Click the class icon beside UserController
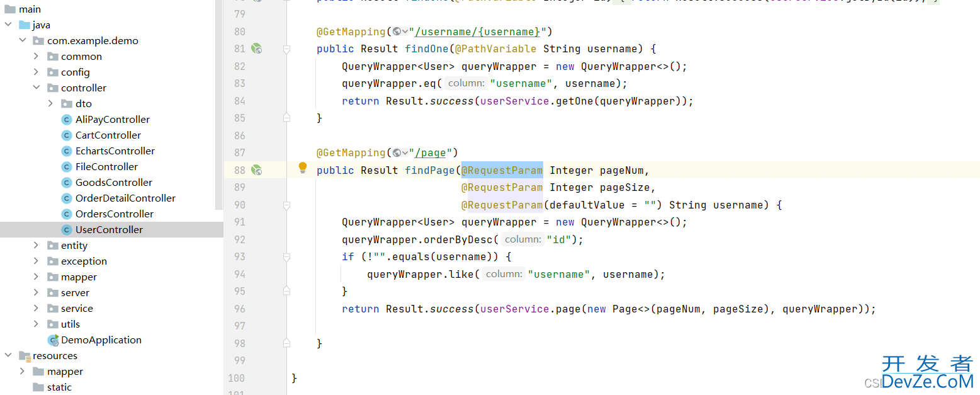The height and width of the screenshot is (395, 980). tap(66, 229)
